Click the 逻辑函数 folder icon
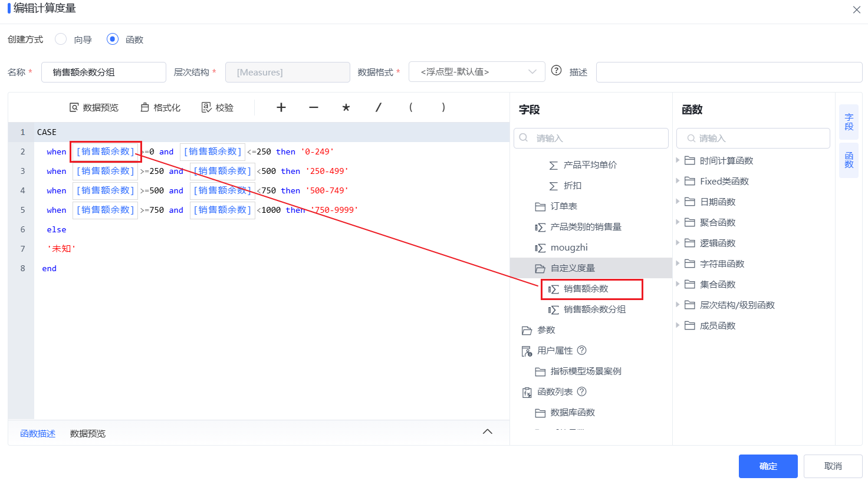Viewport: 868px width, 484px height. pyautogui.click(x=690, y=243)
